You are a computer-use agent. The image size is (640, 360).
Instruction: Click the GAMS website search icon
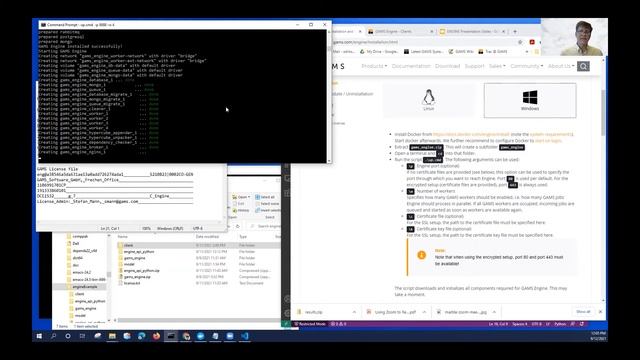[x=583, y=66]
